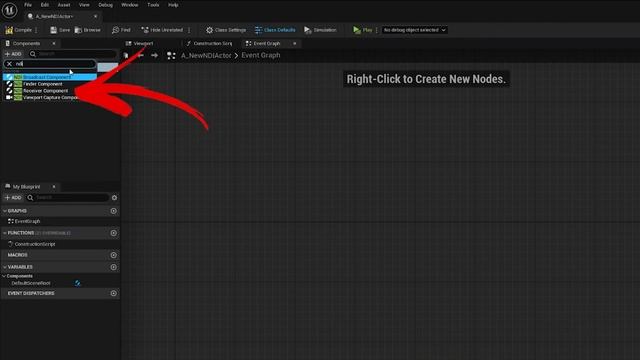Click A_NewNDIActor in the breadcrumb
The image size is (640, 360).
coord(206,56)
